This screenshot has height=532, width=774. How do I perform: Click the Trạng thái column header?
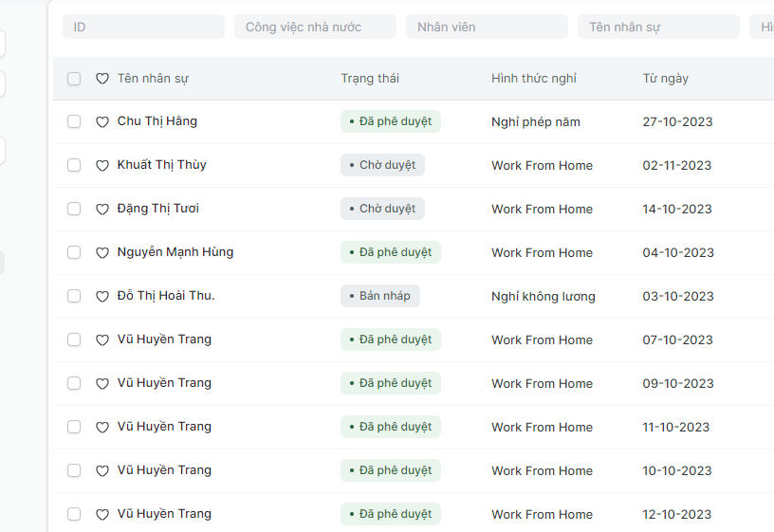370,79
